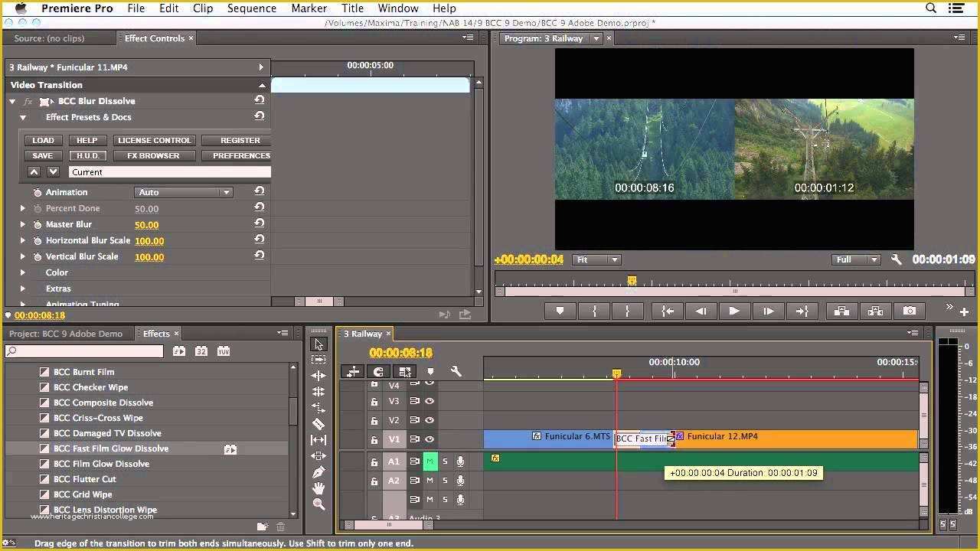Select the Ripple Edit tool
The width and height of the screenshot is (980, 551).
(318, 376)
